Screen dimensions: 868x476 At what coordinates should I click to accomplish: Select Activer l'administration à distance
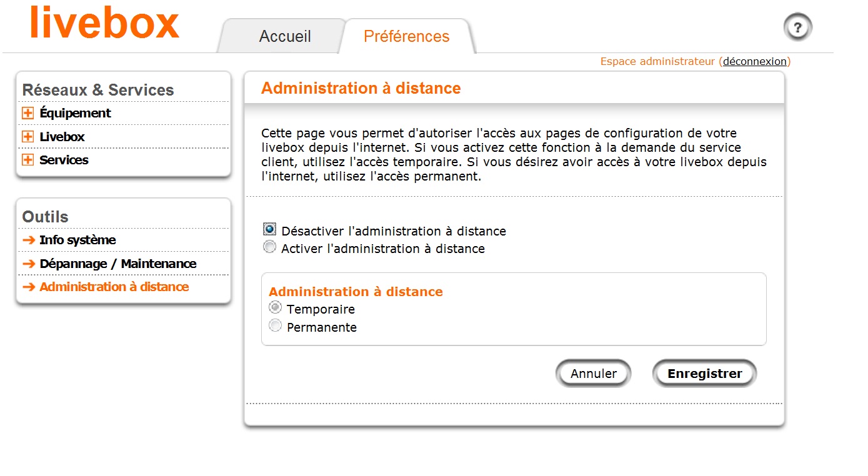pos(270,247)
